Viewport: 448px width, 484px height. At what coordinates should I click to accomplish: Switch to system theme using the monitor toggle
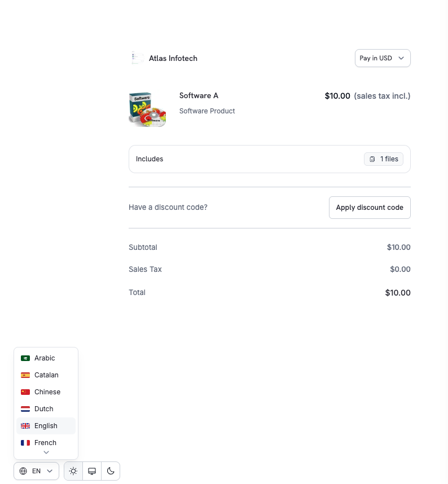[91, 470]
